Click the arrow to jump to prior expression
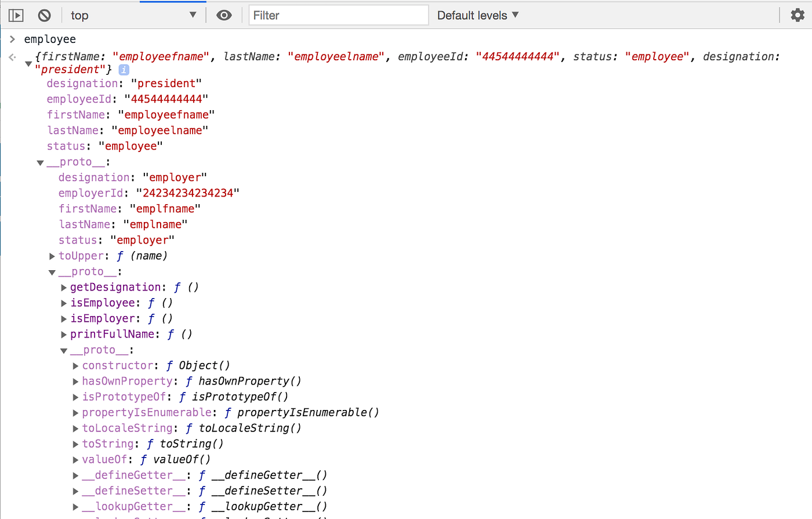Image resolution: width=812 pixels, height=519 pixels. click(x=12, y=56)
